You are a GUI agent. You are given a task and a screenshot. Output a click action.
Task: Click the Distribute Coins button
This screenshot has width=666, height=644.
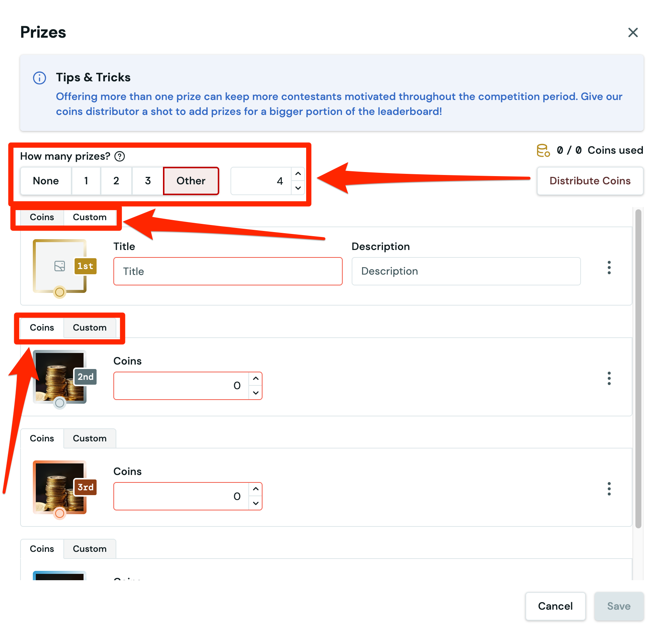[x=590, y=181]
